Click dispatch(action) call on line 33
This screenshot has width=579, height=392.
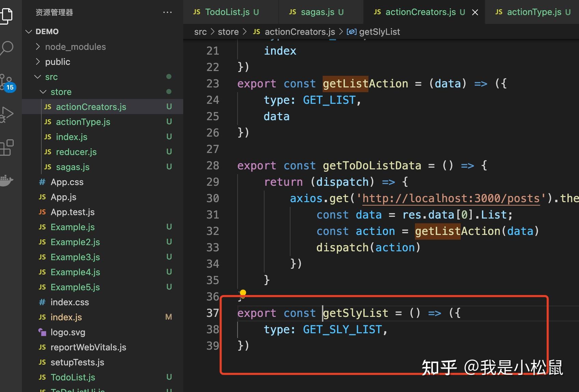(x=368, y=248)
